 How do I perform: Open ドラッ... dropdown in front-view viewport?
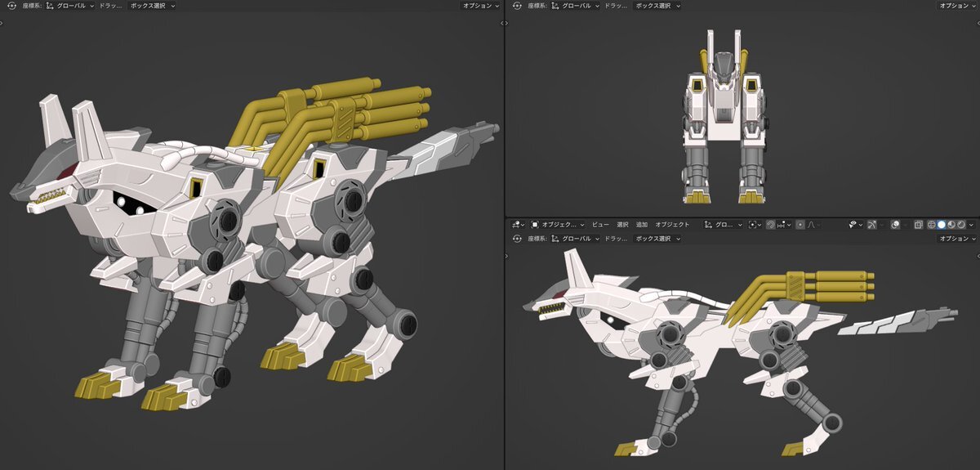[616, 5]
